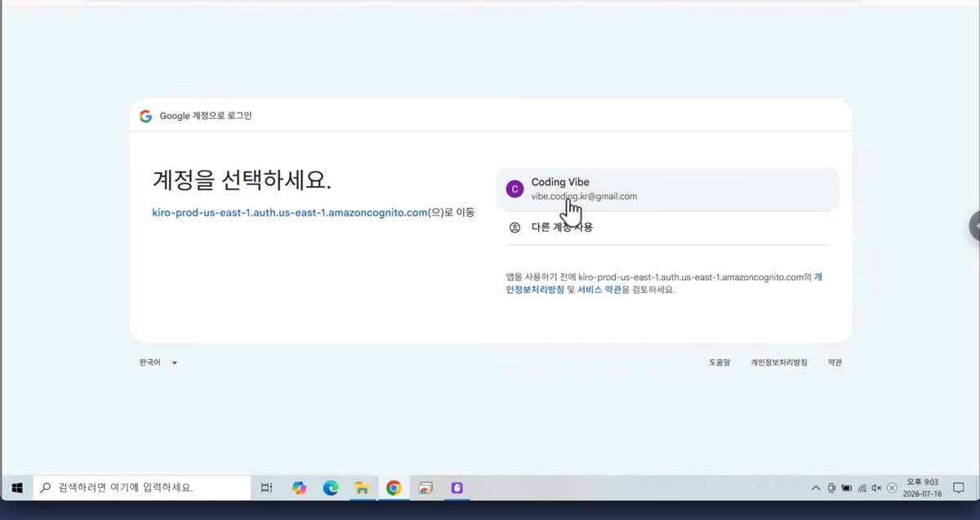The image size is (980, 520).
Task: Open the '도움말' help link in the footer
Action: coord(719,362)
